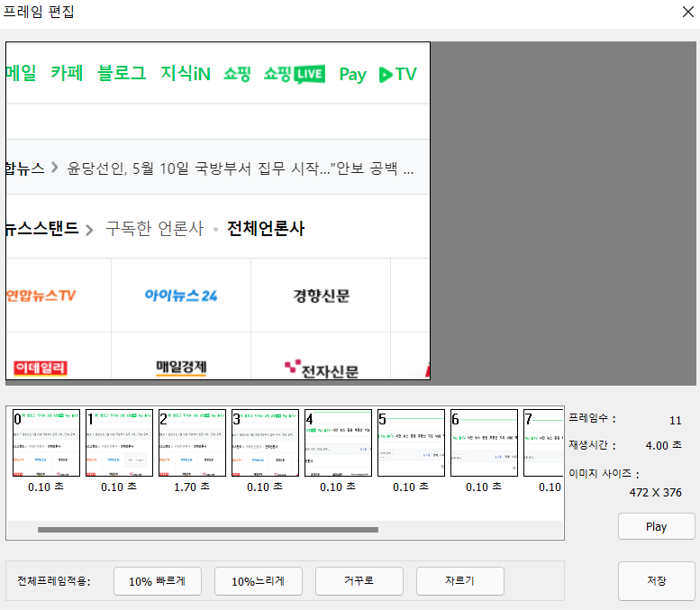Click the 자르기 crop button

(x=459, y=581)
